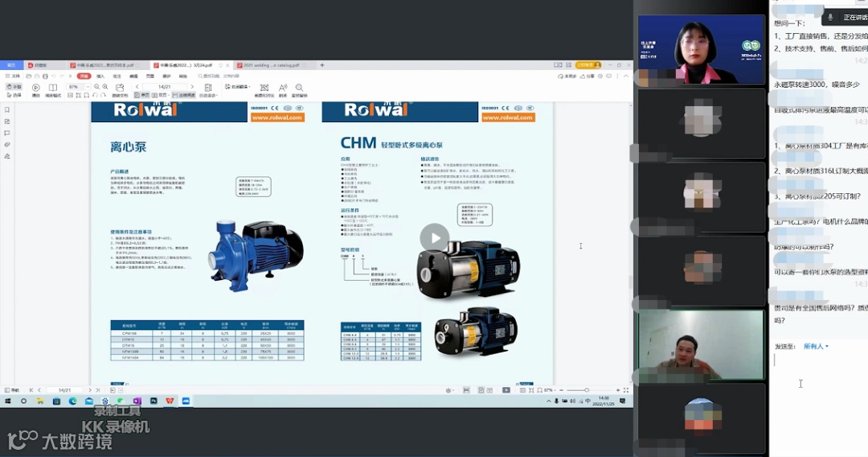Open the home tab in the WPS tab bar

[11, 65]
